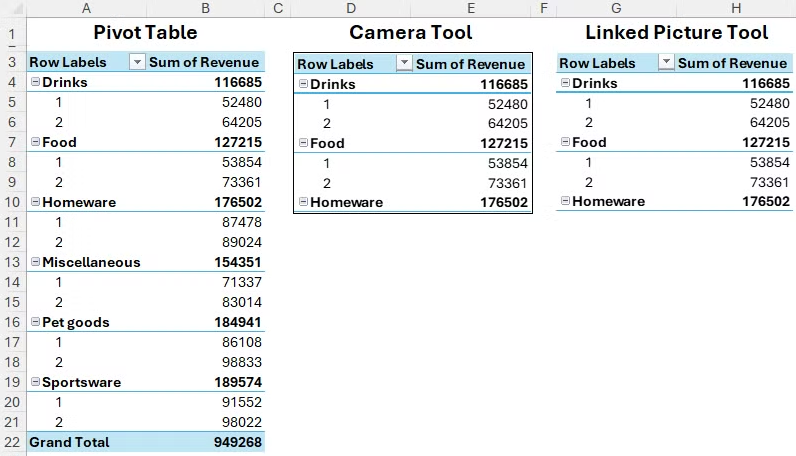Select column F header
The height and width of the screenshot is (456, 796).
544,8
